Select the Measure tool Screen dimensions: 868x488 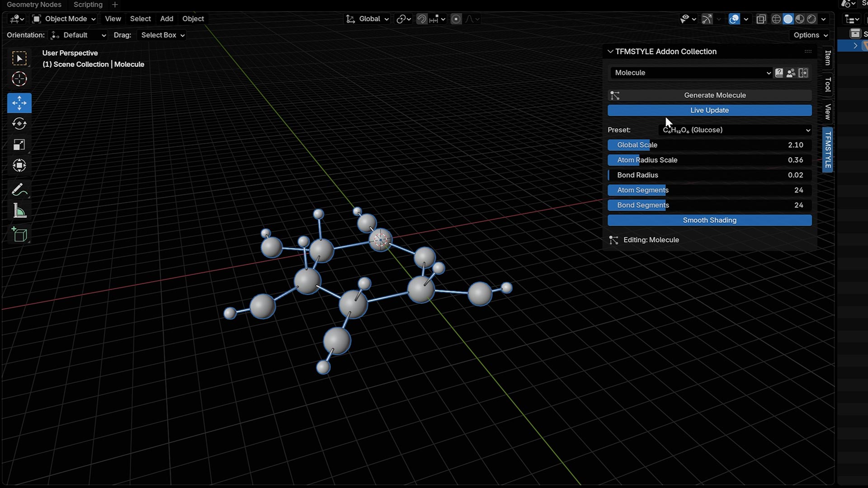coord(19,211)
